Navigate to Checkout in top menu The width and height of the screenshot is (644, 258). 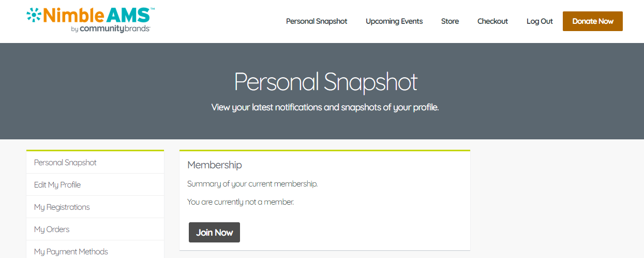tap(492, 21)
